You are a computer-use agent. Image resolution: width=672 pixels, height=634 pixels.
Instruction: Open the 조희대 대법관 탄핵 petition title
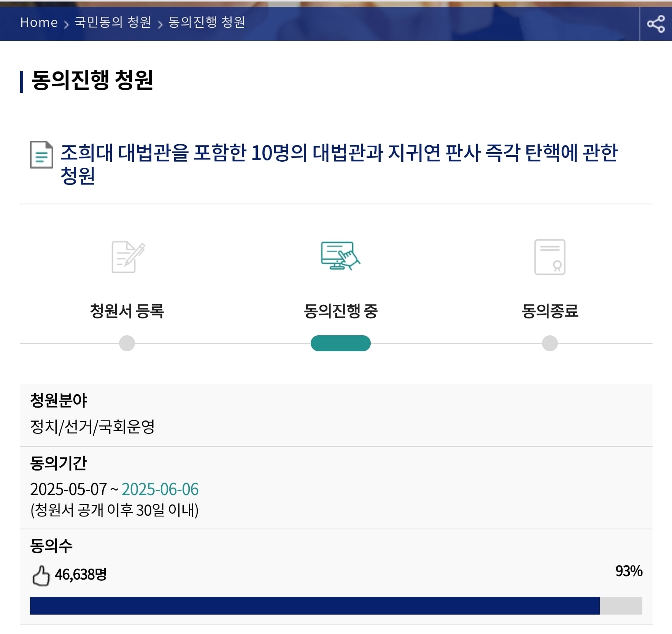point(339,164)
